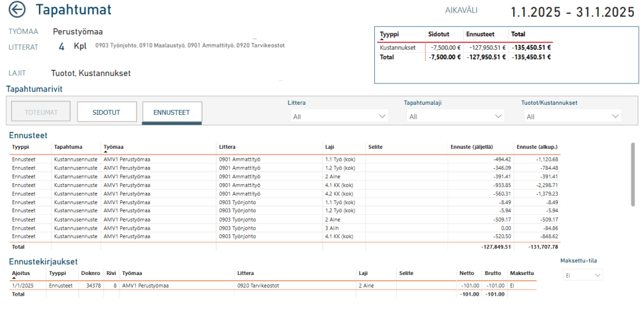The width and height of the screenshot is (644, 319).
Task: Sort by Ennuste (jäljellä) column header
Action: [472, 147]
